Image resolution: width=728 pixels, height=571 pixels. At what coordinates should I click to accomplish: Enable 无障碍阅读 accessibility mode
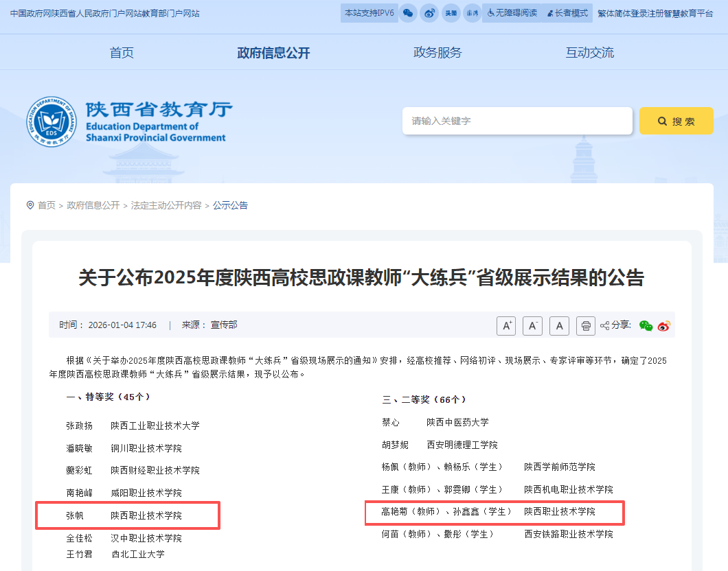(x=512, y=12)
